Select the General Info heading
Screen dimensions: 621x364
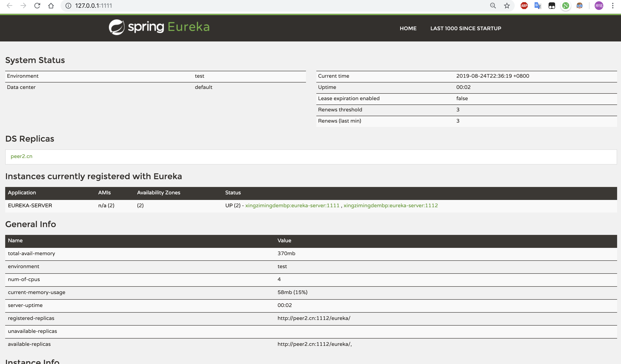pos(30,224)
